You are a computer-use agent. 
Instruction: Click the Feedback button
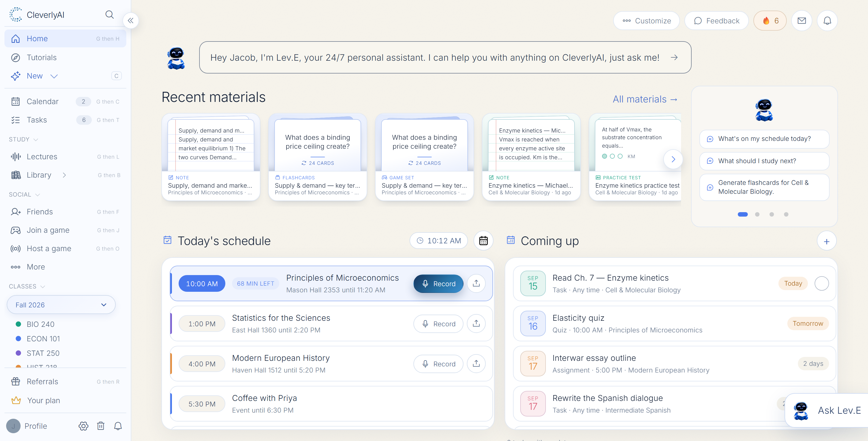(x=716, y=21)
